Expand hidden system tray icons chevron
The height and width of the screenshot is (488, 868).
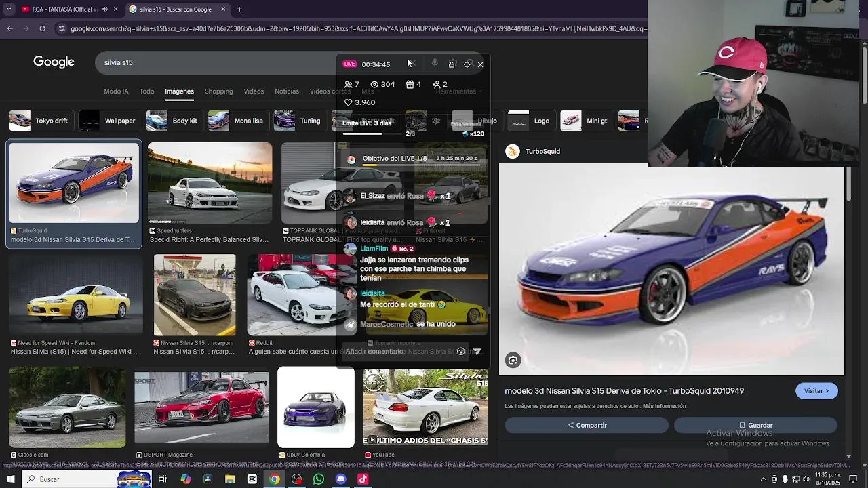pyautogui.click(x=764, y=479)
